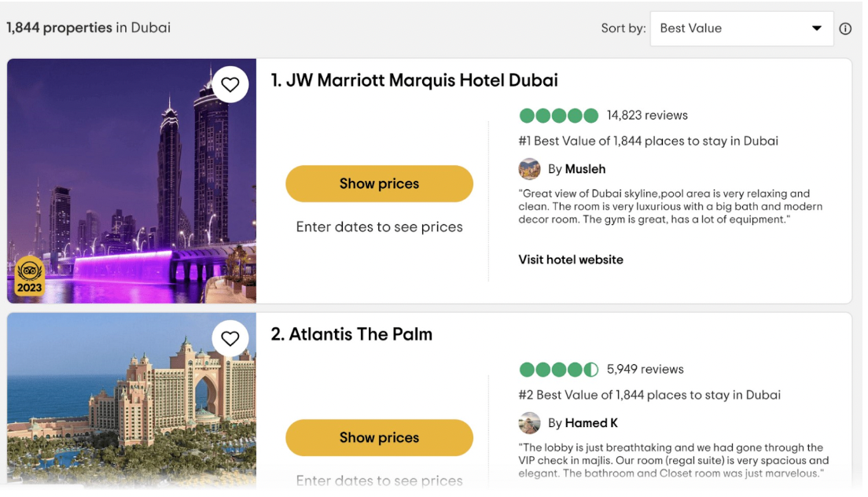
Task: Toggle favorite status on the first hotel listing
Action: pyautogui.click(x=230, y=84)
